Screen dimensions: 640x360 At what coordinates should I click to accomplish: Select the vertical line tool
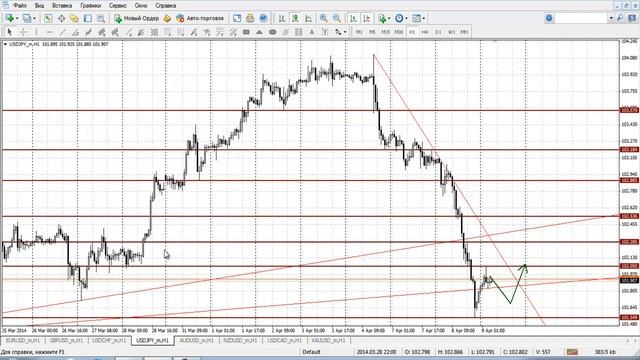click(36, 32)
